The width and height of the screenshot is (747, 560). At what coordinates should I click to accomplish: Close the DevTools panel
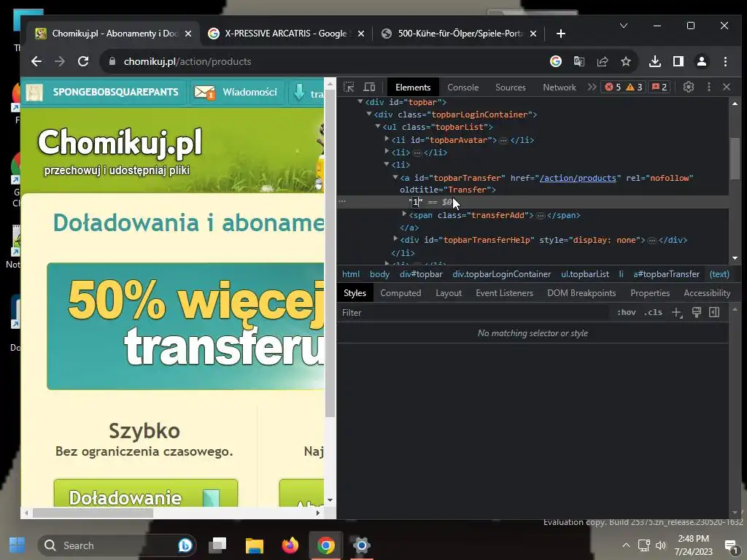727,87
